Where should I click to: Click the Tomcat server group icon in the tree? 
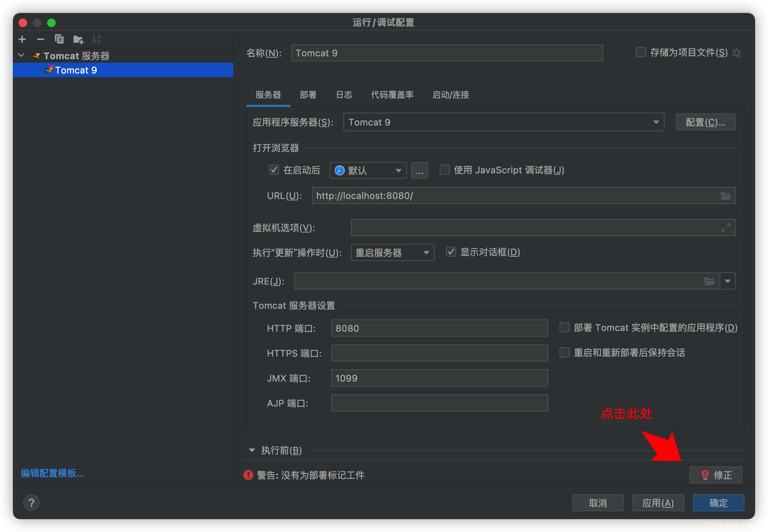(x=36, y=56)
